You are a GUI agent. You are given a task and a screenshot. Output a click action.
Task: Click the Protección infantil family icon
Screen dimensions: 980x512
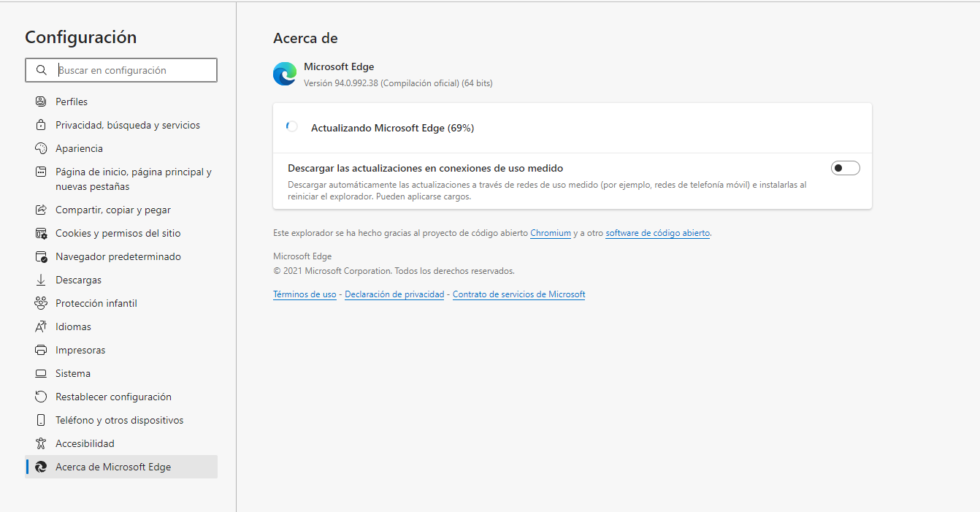pyautogui.click(x=41, y=303)
